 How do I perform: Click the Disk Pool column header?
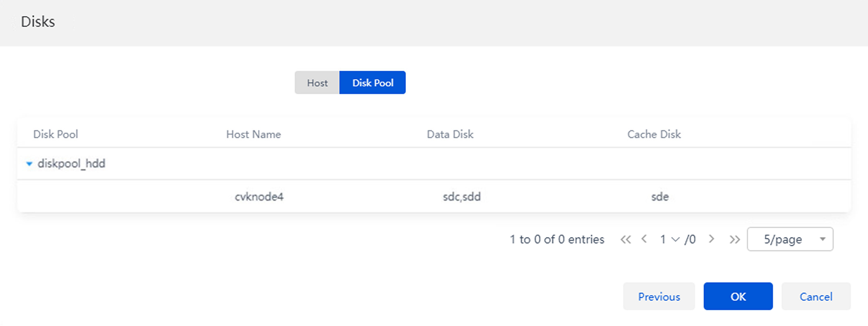(56, 134)
